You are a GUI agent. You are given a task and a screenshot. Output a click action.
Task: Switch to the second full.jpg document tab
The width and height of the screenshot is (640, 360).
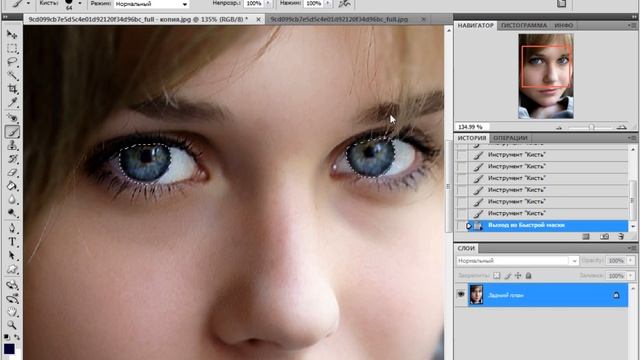coord(348,19)
